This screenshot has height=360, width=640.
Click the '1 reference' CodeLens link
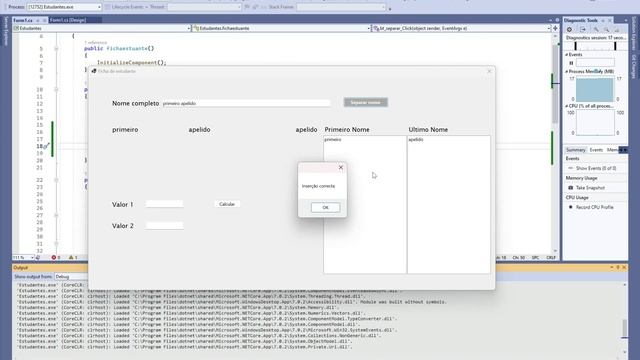coord(96,42)
